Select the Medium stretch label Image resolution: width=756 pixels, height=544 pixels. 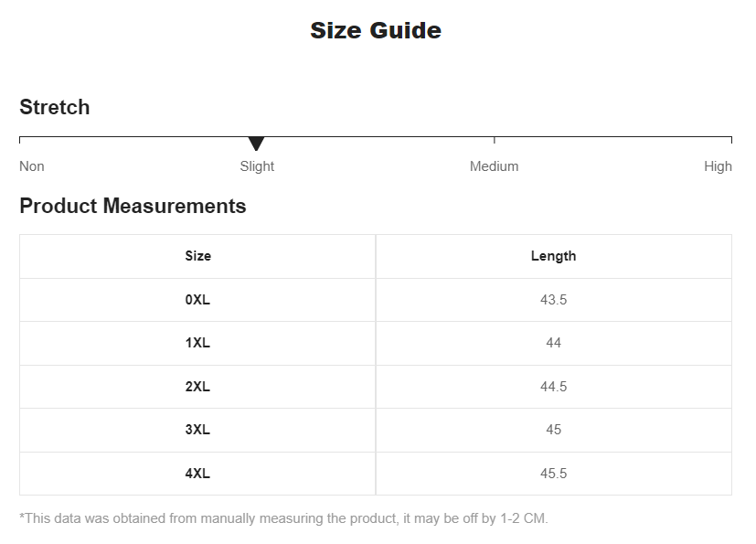point(495,166)
